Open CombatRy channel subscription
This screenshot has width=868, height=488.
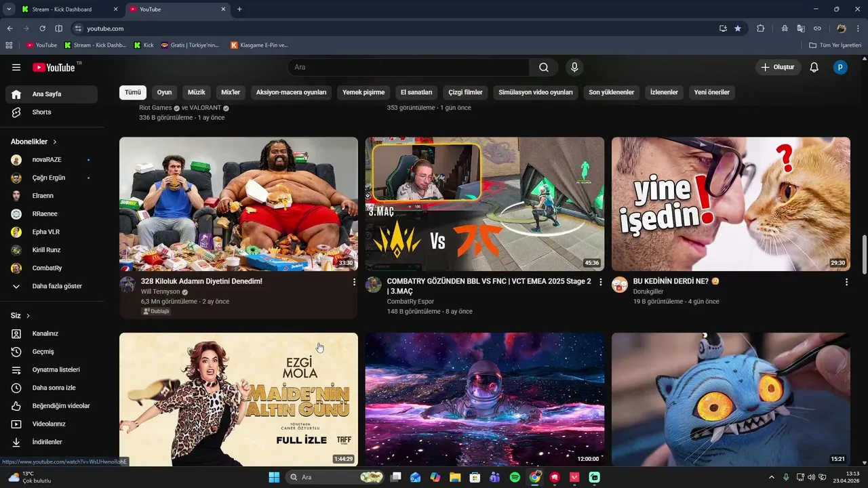[x=52, y=268]
